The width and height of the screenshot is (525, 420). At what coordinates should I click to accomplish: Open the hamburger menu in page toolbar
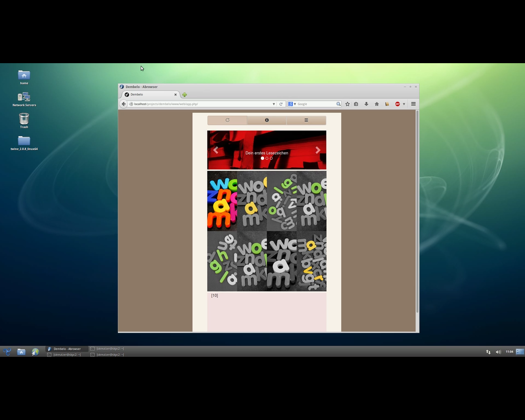[306, 120]
